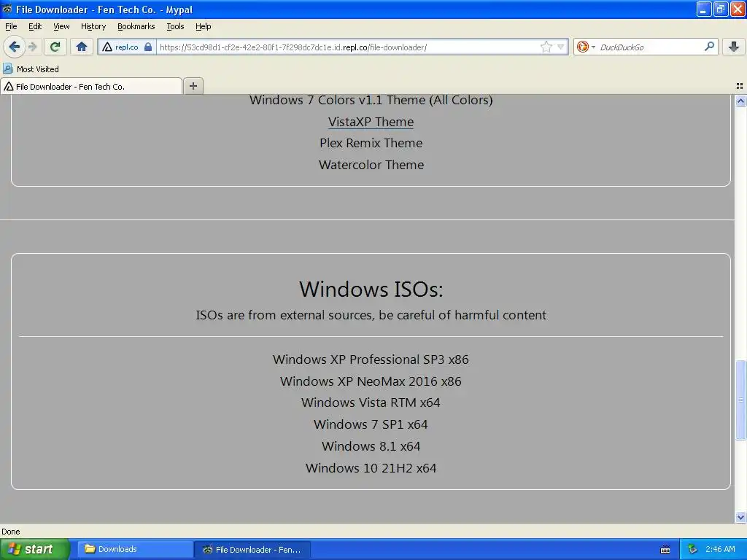Viewport: 747px width, 560px height.
Task: Bookmark this page with the star icon
Action: click(546, 47)
